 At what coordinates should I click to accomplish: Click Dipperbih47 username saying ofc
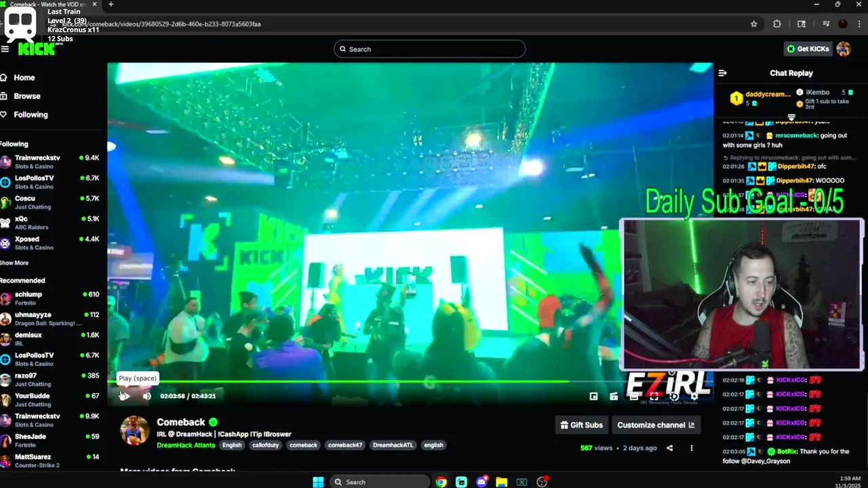(795, 167)
